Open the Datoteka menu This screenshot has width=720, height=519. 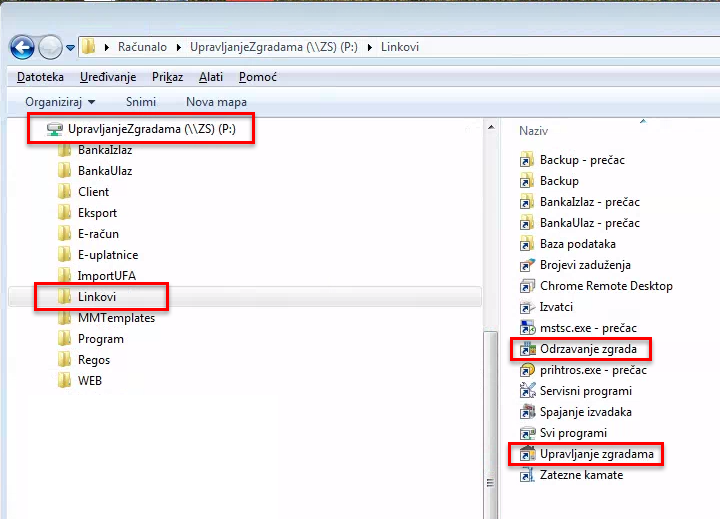tap(40, 77)
